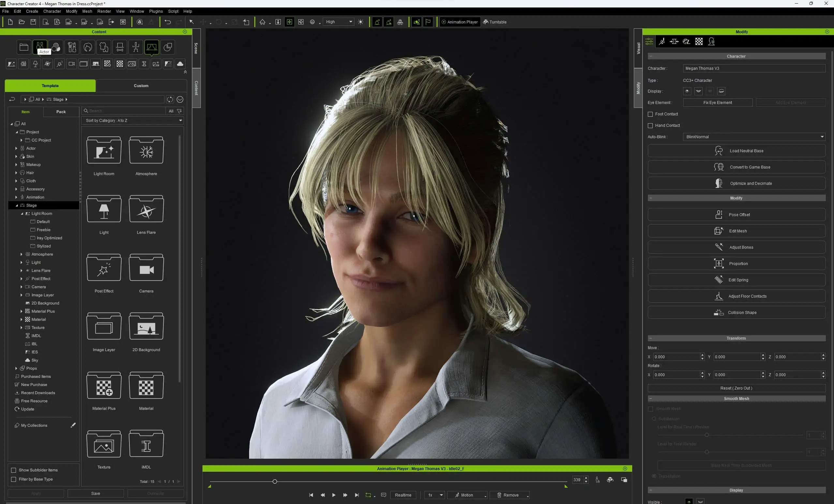
Task: Click the Convert to Game Base button icon
Action: [x=719, y=167]
